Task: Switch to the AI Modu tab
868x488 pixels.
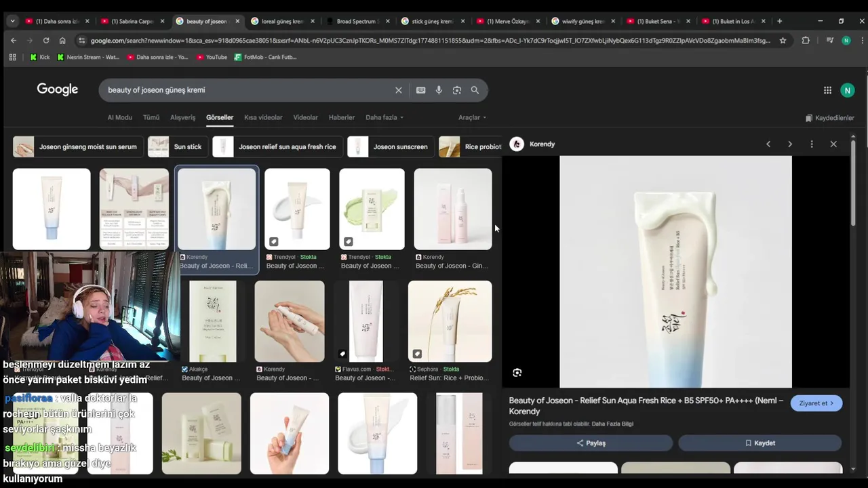Action: [119, 117]
